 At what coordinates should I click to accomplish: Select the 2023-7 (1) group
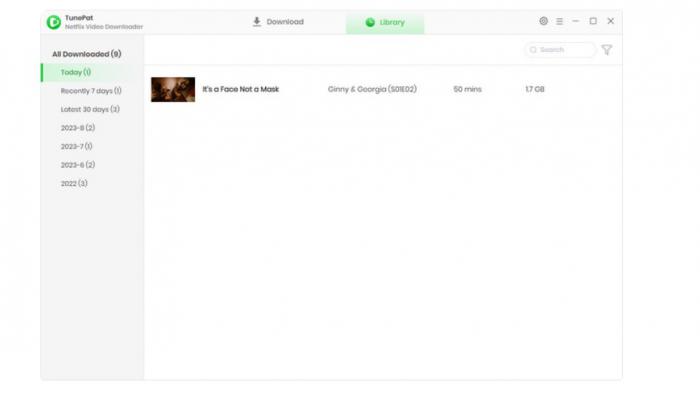[77, 147]
